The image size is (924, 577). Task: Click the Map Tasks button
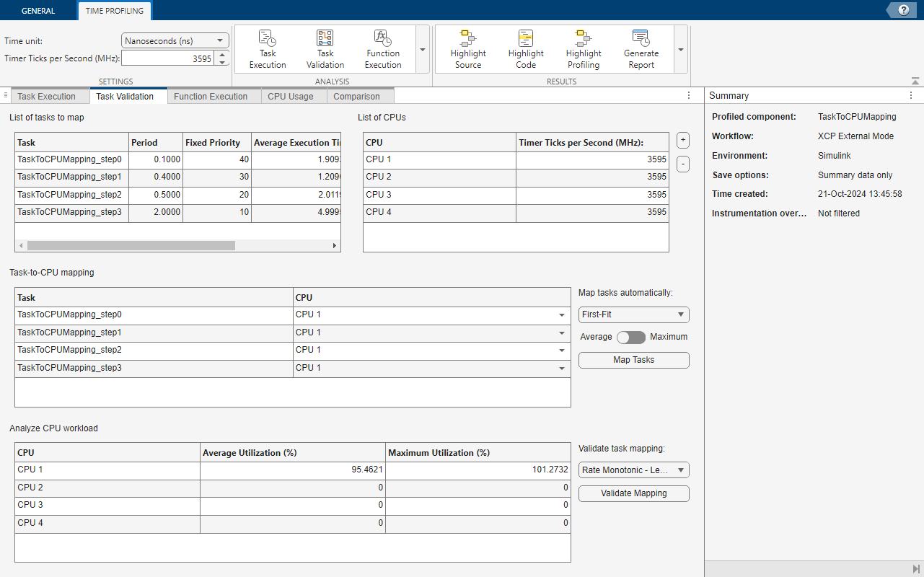pyautogui.click(x=633, y=360)
